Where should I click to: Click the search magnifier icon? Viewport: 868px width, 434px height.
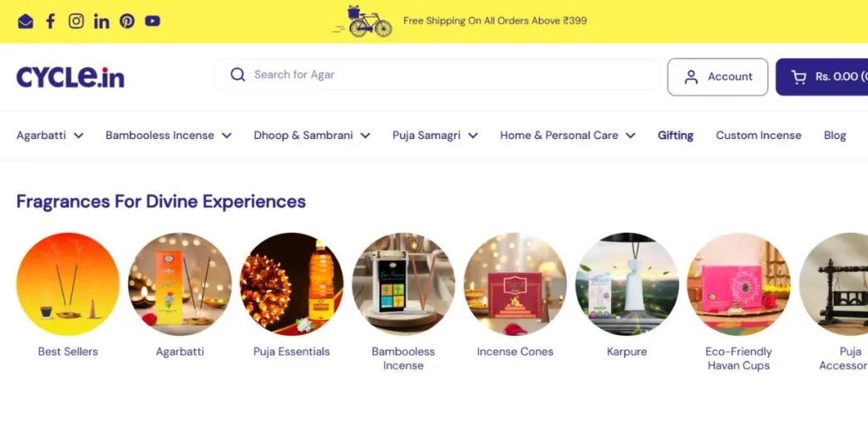coord(237,75)
